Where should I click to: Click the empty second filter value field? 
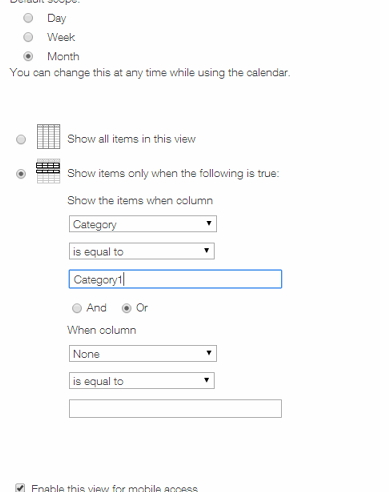[x=175, y=408]
